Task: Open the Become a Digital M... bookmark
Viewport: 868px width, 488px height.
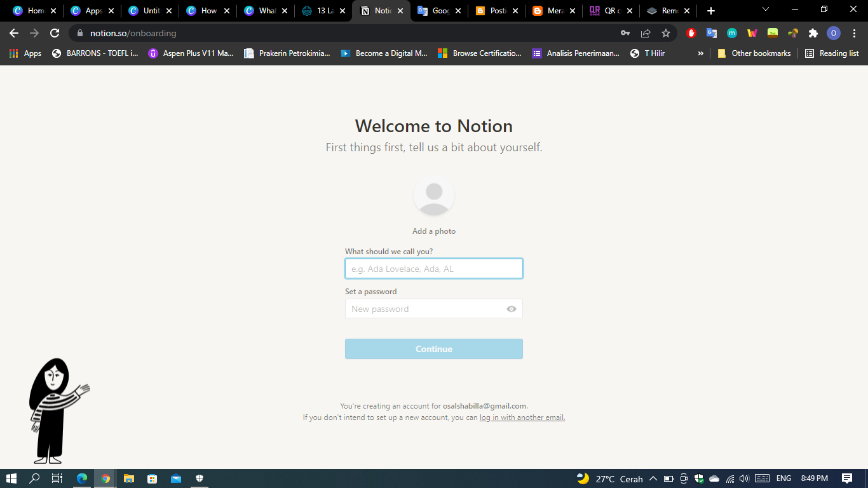Action: click(x=384, y=53)
